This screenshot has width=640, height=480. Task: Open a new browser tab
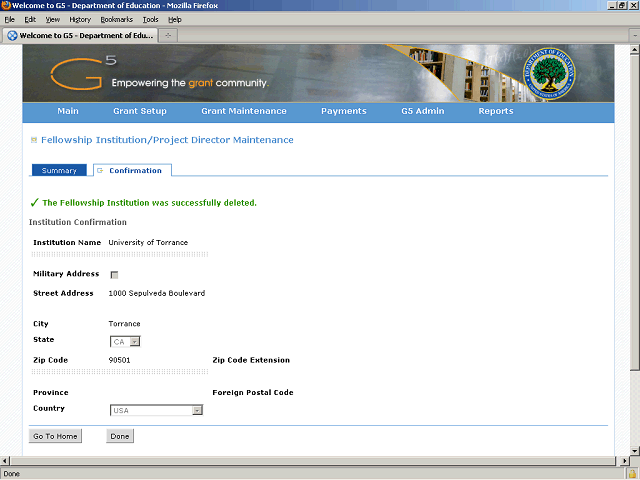168,36
